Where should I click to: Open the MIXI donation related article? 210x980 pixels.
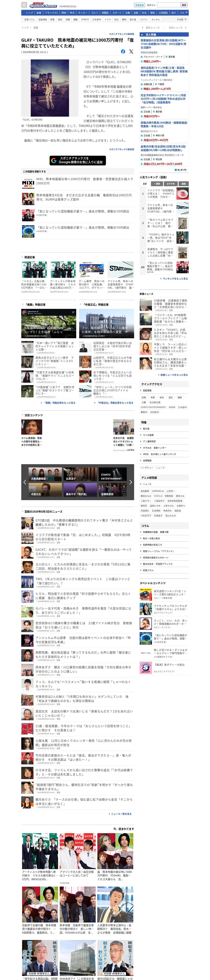[85, 181]
